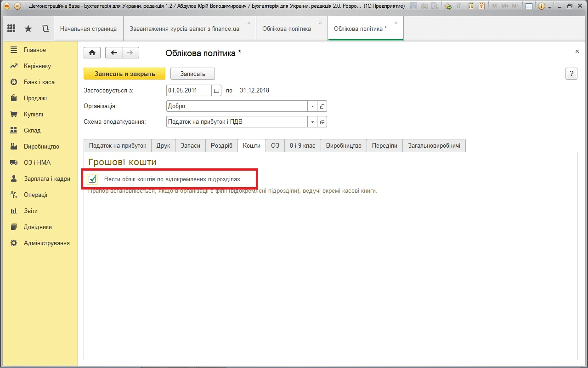Open the Добро organization record
Viewport: 588px width, 368px height.
[x=322, y=106]
